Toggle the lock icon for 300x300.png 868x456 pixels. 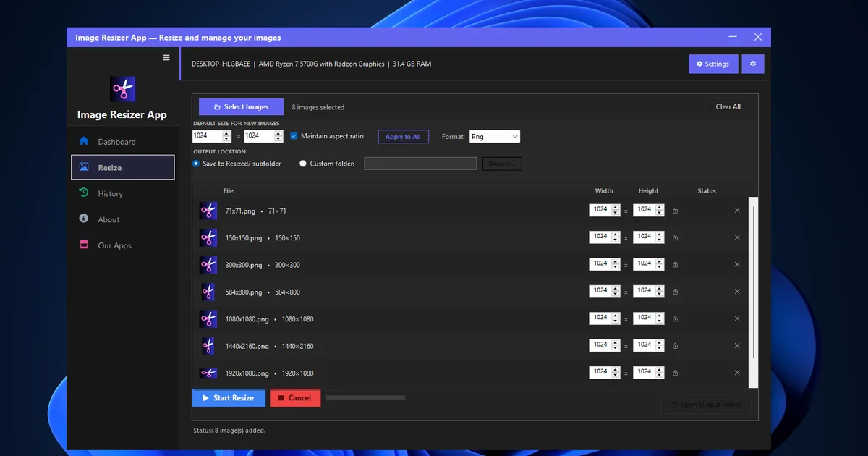[x=675, y=265]
